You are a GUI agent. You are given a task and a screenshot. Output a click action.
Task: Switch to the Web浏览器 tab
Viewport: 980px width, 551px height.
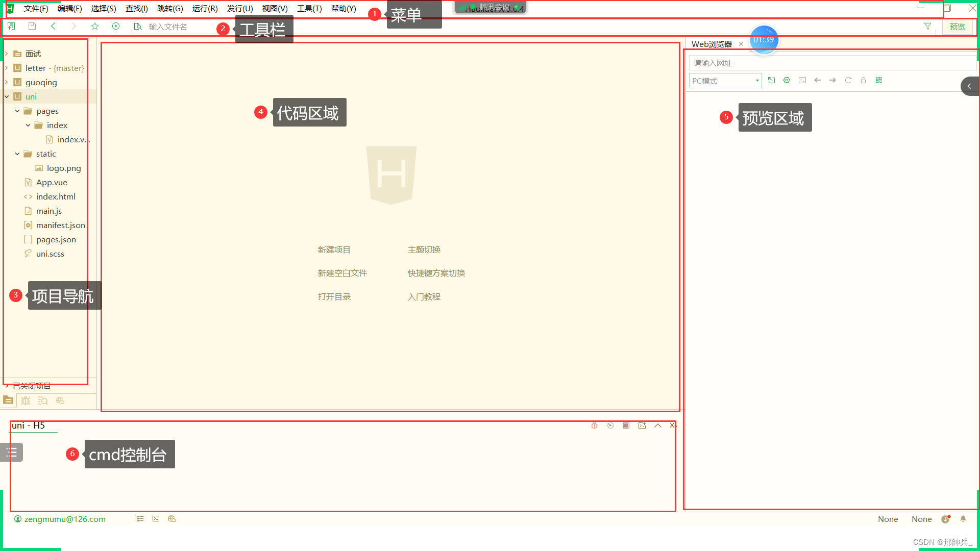pyautogui.click(x=714, y=44)
